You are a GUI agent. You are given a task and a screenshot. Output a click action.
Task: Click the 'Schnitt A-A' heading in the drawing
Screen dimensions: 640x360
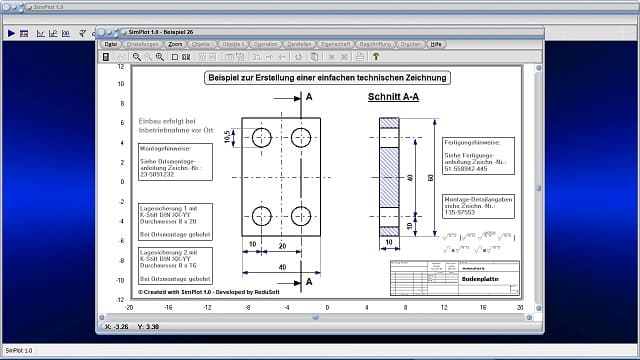pyautogui.click(x=393, y=97)
